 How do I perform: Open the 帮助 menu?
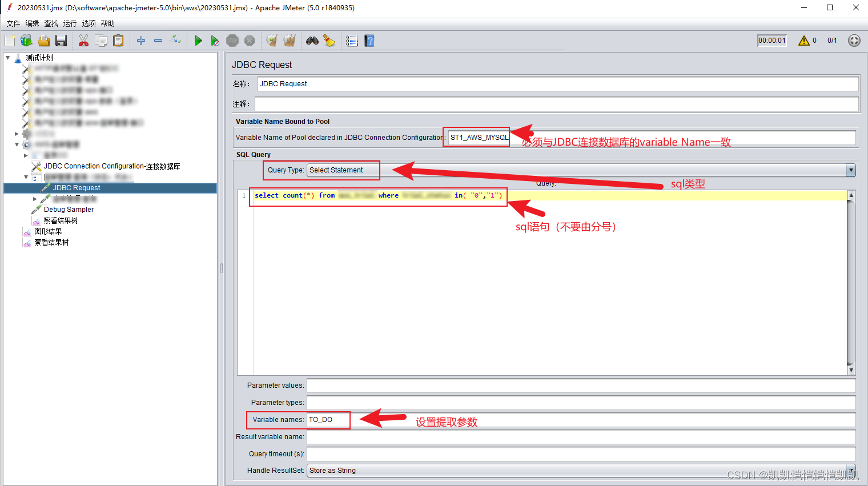tap(107, 23)
